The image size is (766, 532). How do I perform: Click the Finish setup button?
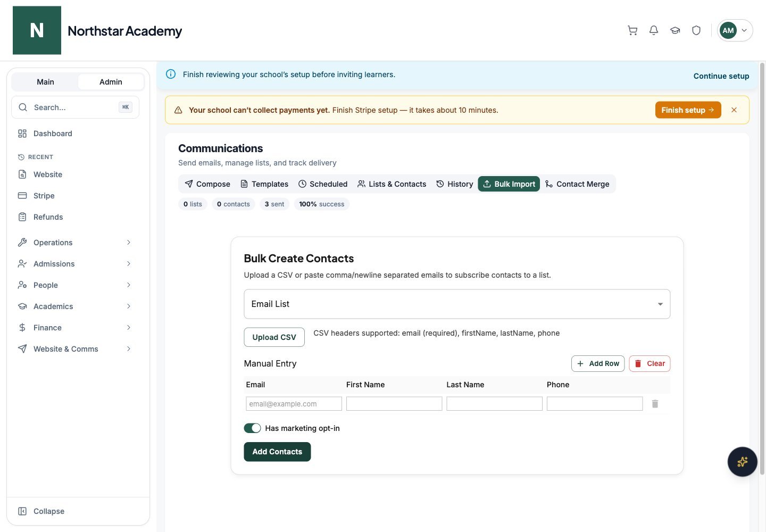(x=688, y=110)
